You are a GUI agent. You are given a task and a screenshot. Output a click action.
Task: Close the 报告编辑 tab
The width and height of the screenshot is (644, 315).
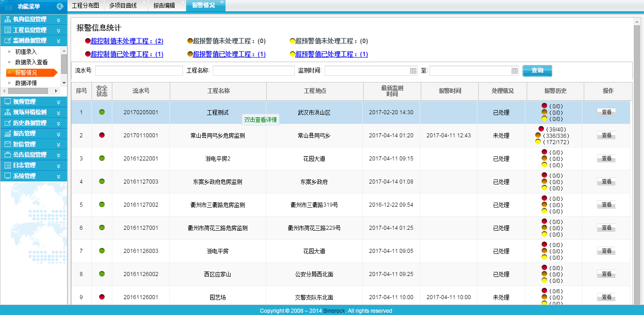(183, 2)
